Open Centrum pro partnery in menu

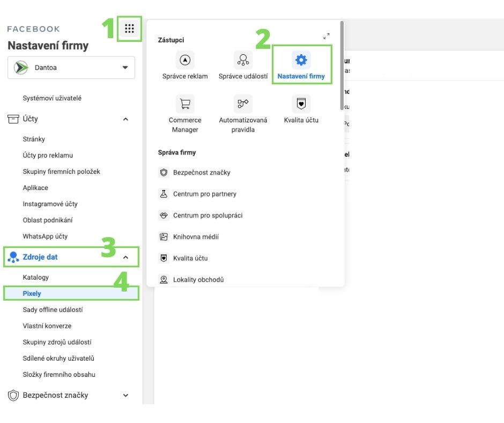click(x=204, y=194)
